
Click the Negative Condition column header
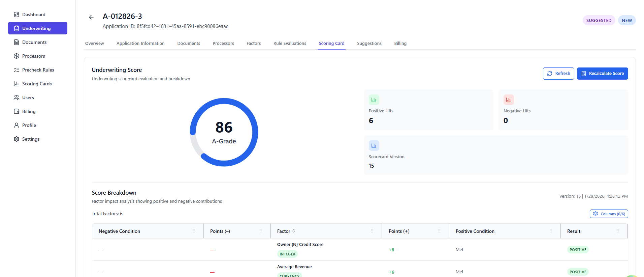click(x=148, y=231)
